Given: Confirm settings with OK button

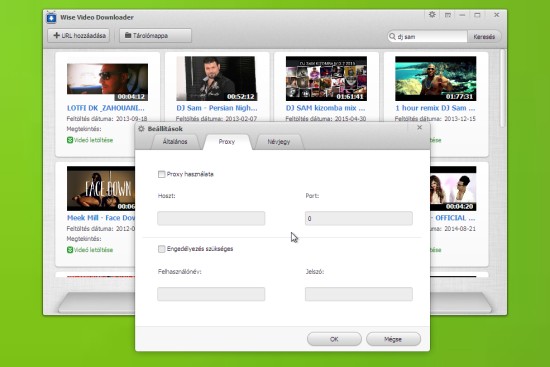Looking at the screenshot, I should (334, 339).
